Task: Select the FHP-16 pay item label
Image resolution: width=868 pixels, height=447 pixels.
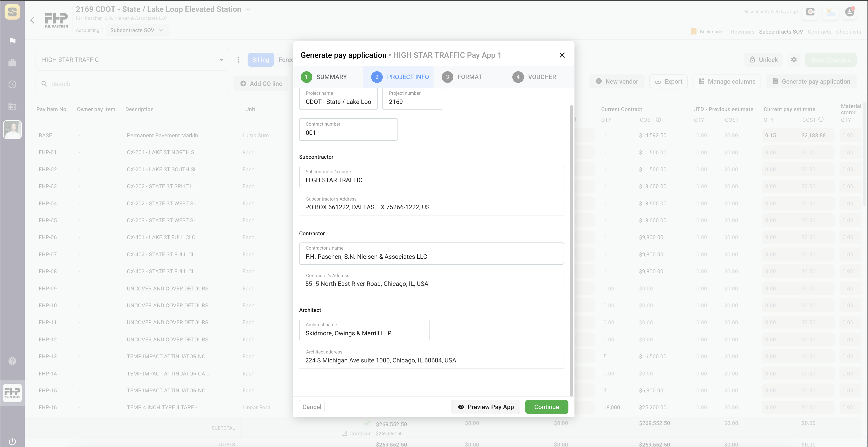Action: pyautogui.click(x=48, y=407)
